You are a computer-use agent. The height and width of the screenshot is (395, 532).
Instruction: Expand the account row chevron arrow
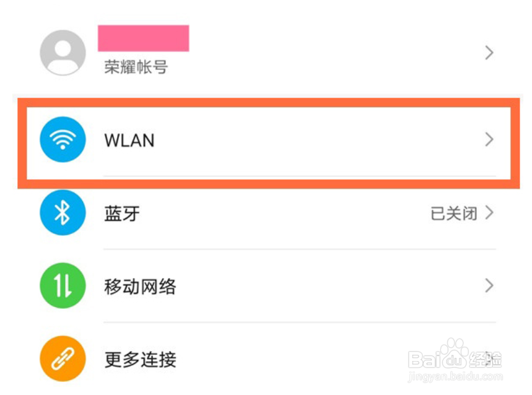489,53
